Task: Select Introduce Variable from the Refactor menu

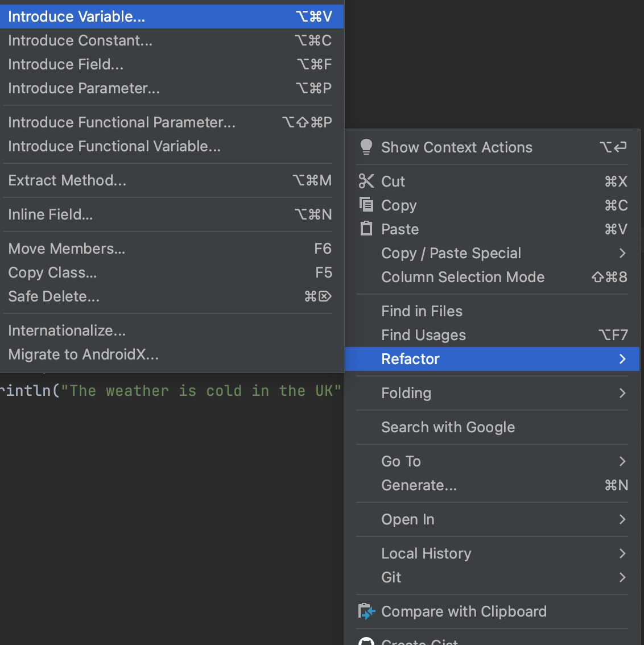Action: coord(77,16)
